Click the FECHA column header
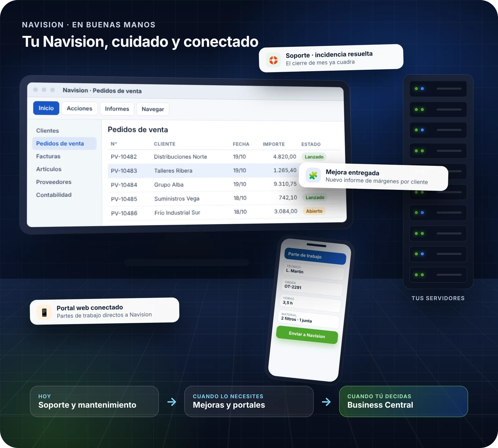The height and width of the screenshot is (448, 498). [241, 144]
